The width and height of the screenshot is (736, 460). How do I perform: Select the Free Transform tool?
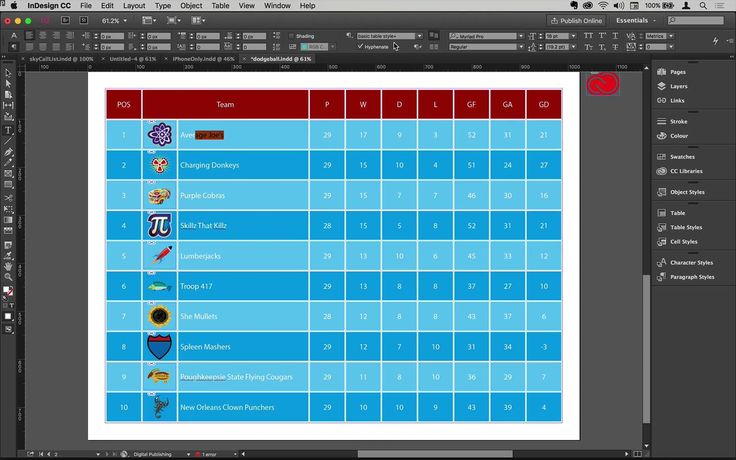pyautogui.click(x=8, y=209)
